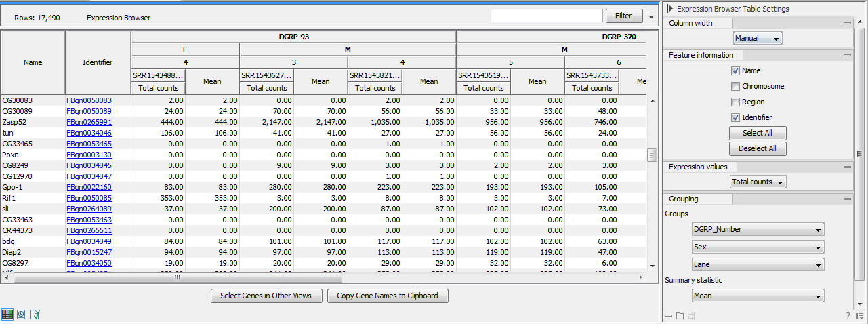Screen dimensions: 868x324
Task: Open the FBgn0265991 identifier link
Action: (89, 122)
